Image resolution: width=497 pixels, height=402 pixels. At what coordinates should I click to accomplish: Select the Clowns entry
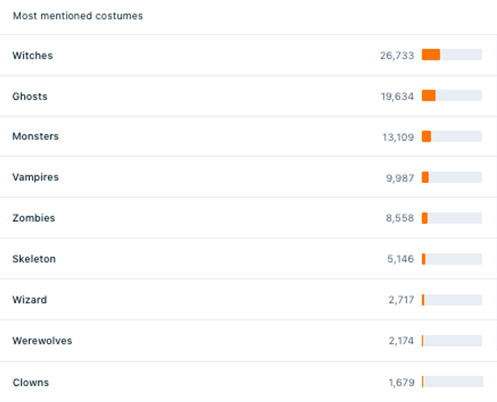tap(31, 382)
